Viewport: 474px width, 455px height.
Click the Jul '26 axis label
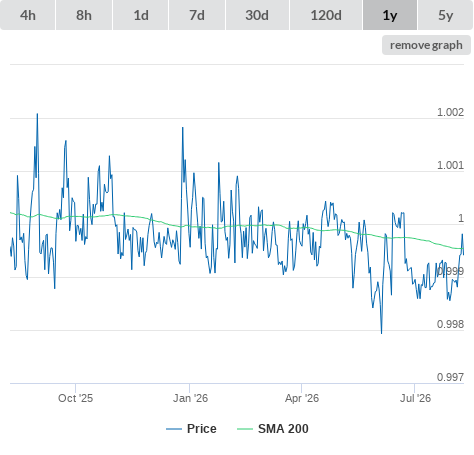coord(415,398)
